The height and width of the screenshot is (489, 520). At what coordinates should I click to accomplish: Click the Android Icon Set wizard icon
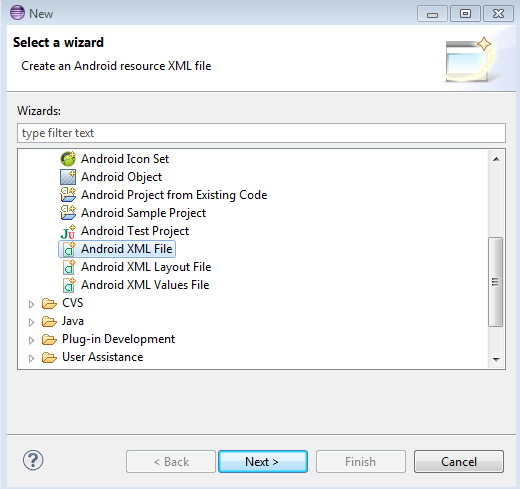pos(68,159)
